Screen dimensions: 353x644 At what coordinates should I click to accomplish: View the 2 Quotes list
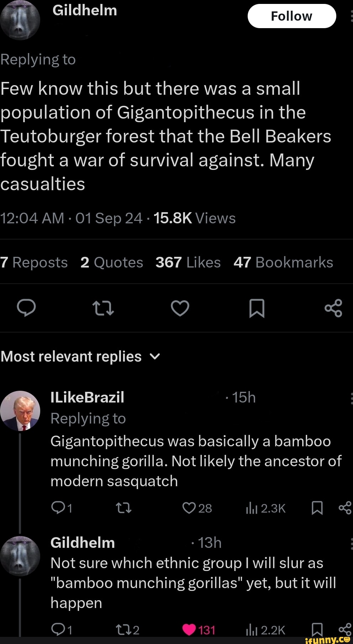pos(112,263)
